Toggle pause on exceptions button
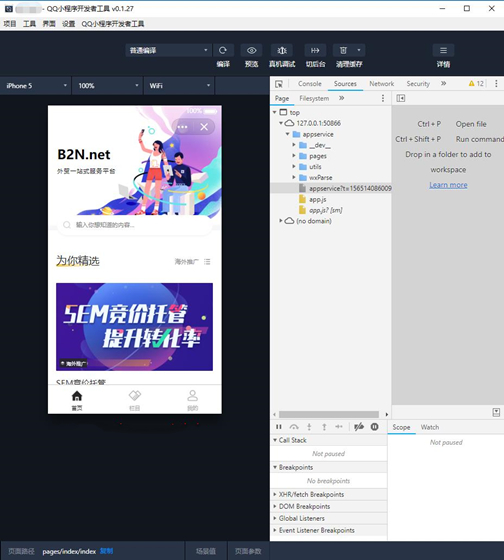Viewport: 504px width, 560px height. (x=374, y=427)
